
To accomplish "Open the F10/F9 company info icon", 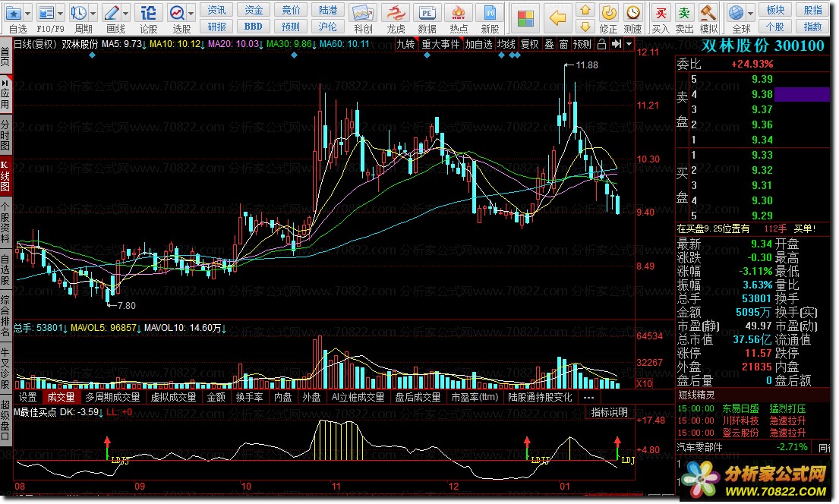I will click(46, 13).
